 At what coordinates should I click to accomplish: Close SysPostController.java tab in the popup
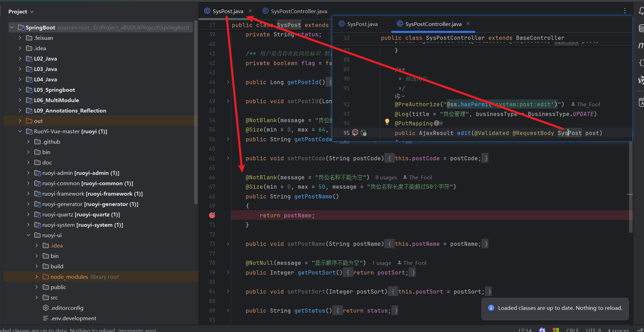(468, 24)
